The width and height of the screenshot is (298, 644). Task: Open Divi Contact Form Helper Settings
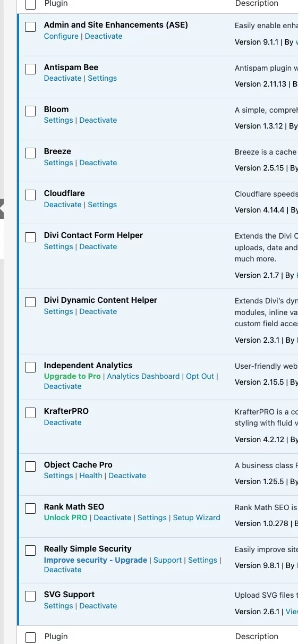click(58, 247)
